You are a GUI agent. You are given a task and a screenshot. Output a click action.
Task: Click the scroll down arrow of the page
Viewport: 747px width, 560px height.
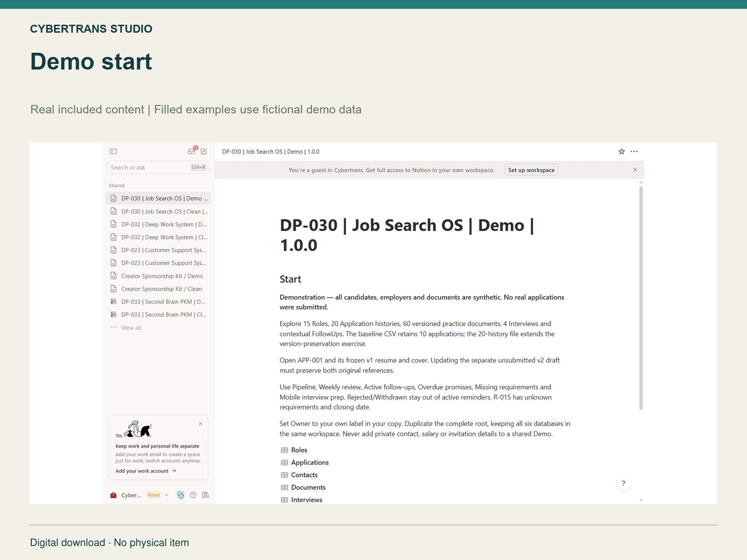(641, 500)
